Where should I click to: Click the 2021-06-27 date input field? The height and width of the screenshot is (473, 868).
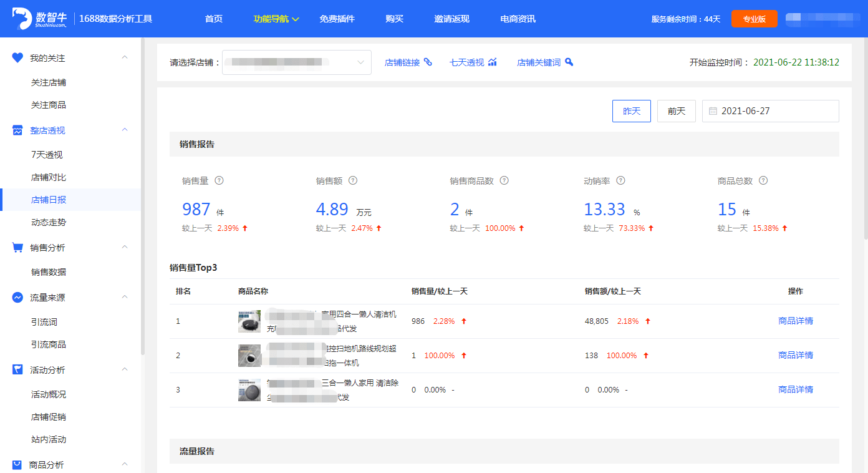tap(771, 111)
